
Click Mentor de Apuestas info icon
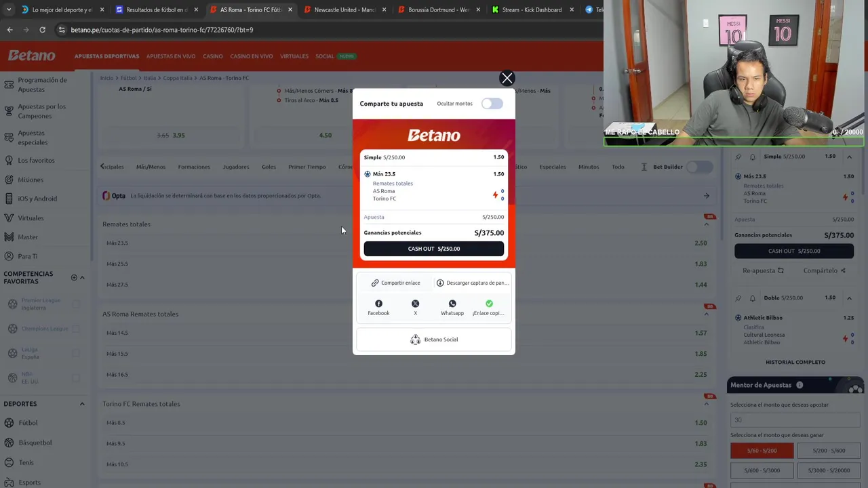800,385
